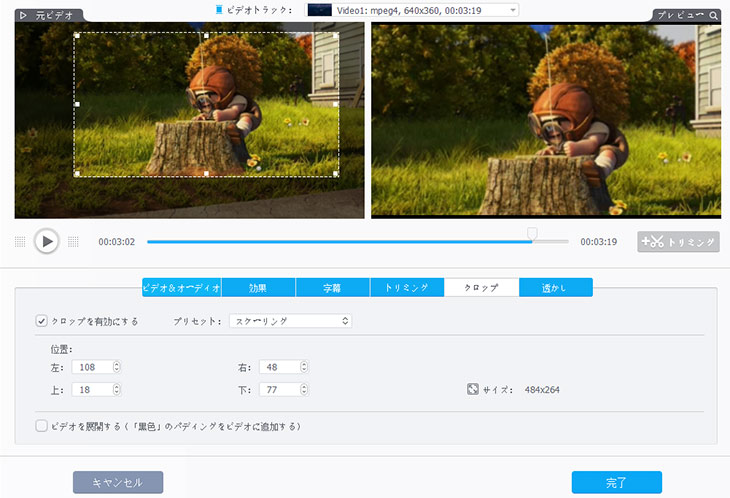This screenshot has width=730, height=498.
Task: Click the top-left crop handle
Action: click(x=77, y=35)
